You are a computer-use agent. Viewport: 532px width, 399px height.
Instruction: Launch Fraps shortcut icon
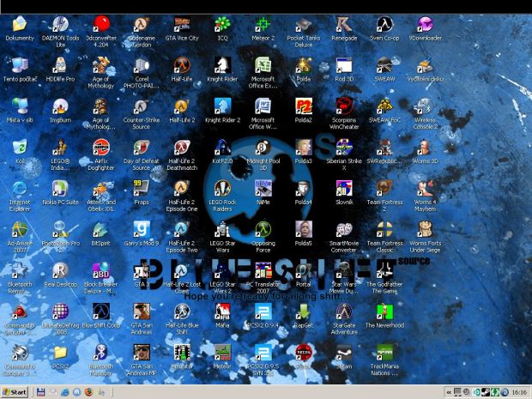click(142, 189)
